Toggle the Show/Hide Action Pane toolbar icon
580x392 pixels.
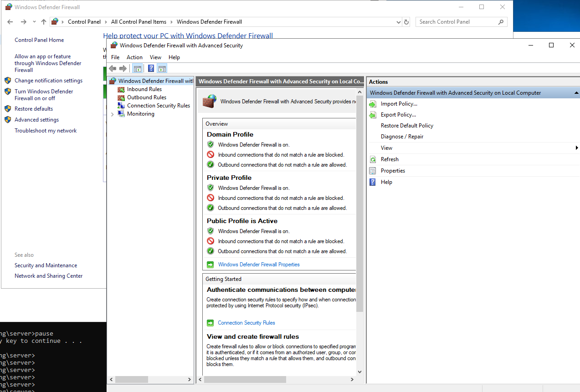coord(162,69)
